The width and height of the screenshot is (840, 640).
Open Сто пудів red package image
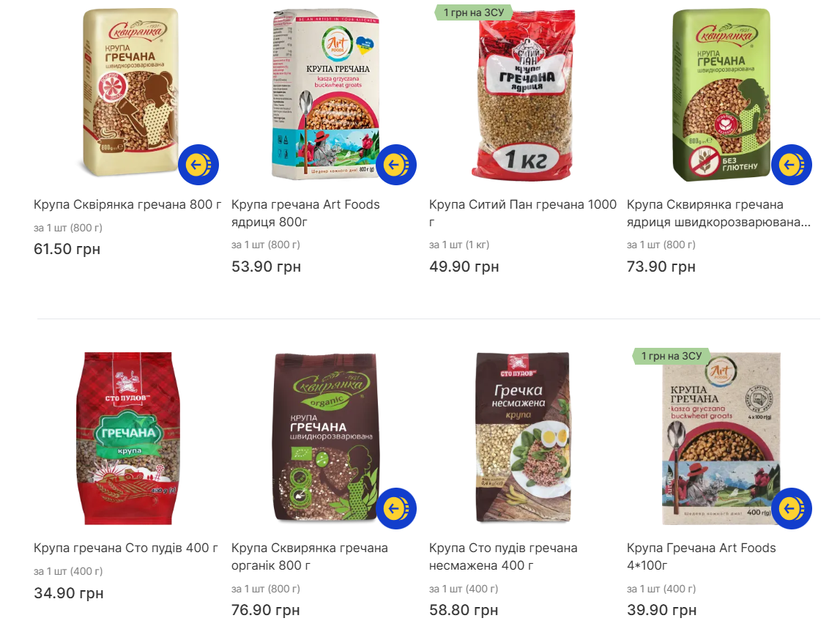(x=127, y=438)
